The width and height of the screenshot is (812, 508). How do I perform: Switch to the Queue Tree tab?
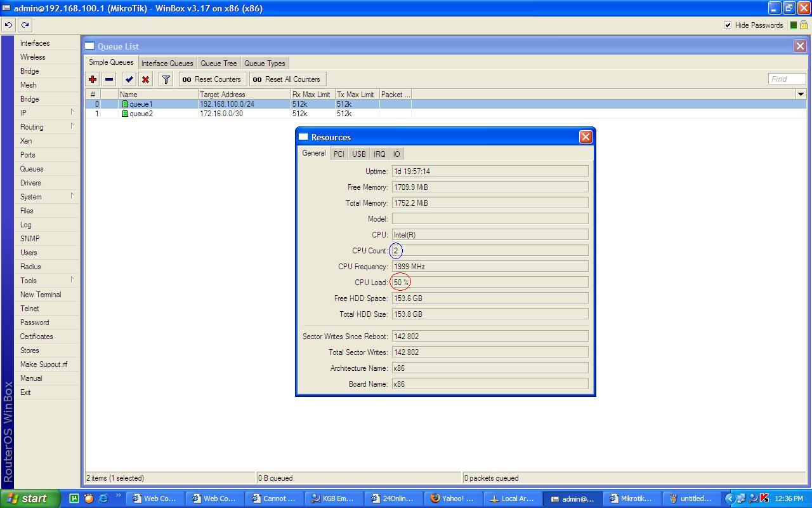(218, 63)
